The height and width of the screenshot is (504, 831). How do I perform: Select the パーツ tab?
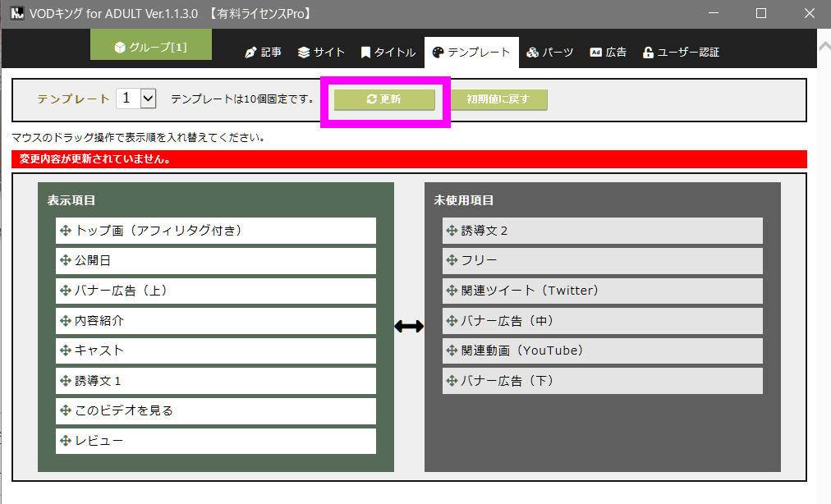(550, 53)
